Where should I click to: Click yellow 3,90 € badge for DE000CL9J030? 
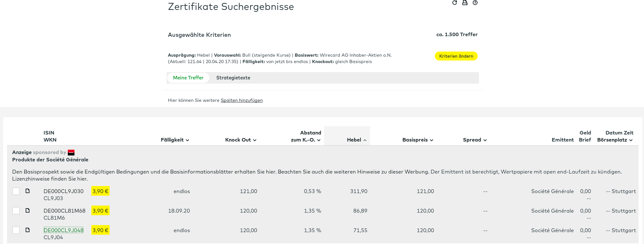pos(100,191)
